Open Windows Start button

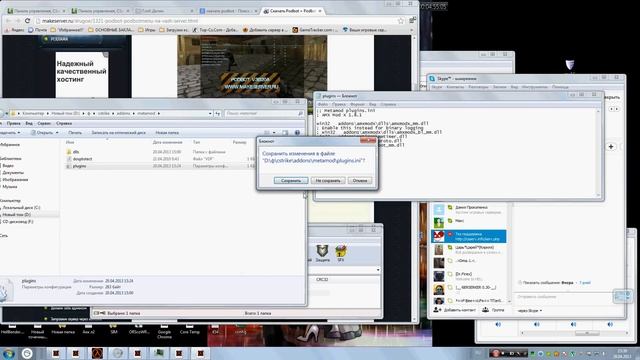click(x=9, y=353)
